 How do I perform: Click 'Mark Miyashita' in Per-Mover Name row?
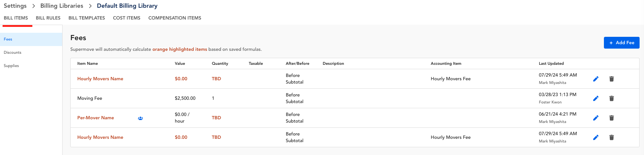click(x=552, y=122)
